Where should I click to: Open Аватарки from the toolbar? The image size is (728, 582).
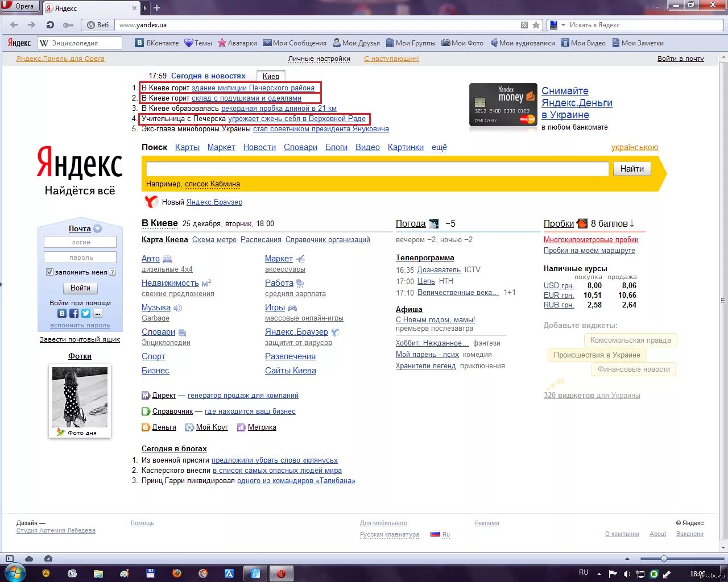(x=237, y=43)
